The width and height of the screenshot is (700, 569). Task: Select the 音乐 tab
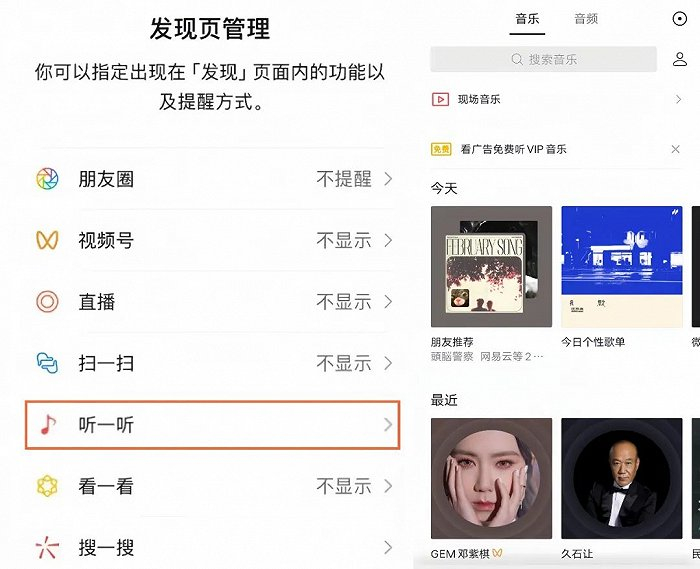tap(527, 19)
